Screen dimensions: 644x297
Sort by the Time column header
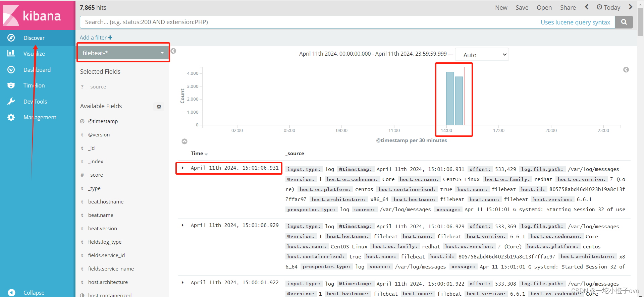199,154
